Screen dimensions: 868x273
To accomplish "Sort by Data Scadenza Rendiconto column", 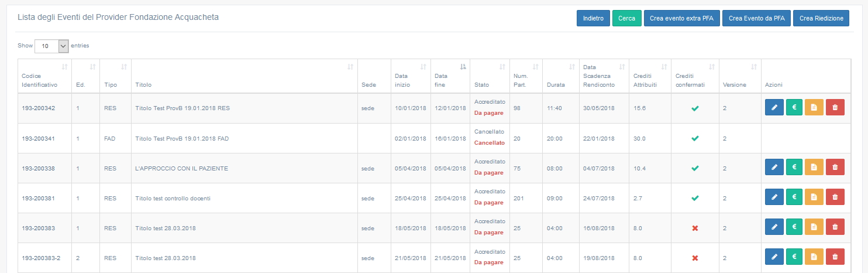I will 604,76.
